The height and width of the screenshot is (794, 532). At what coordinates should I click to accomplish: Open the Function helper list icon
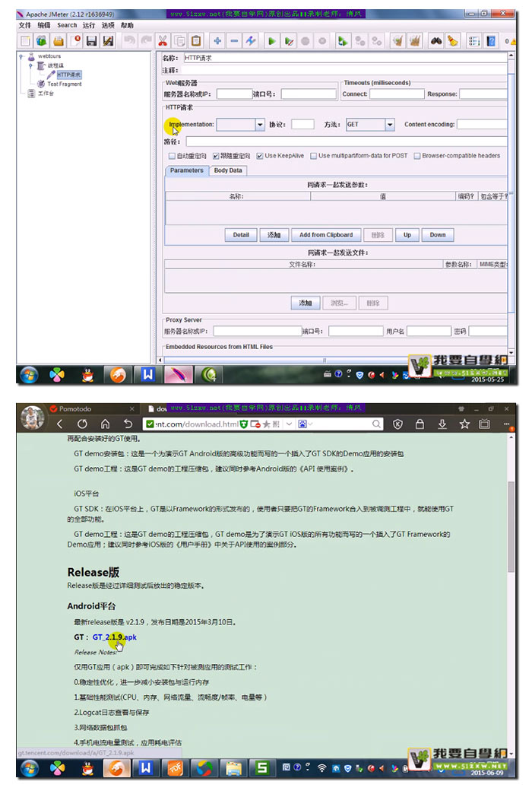coord(473,41)
